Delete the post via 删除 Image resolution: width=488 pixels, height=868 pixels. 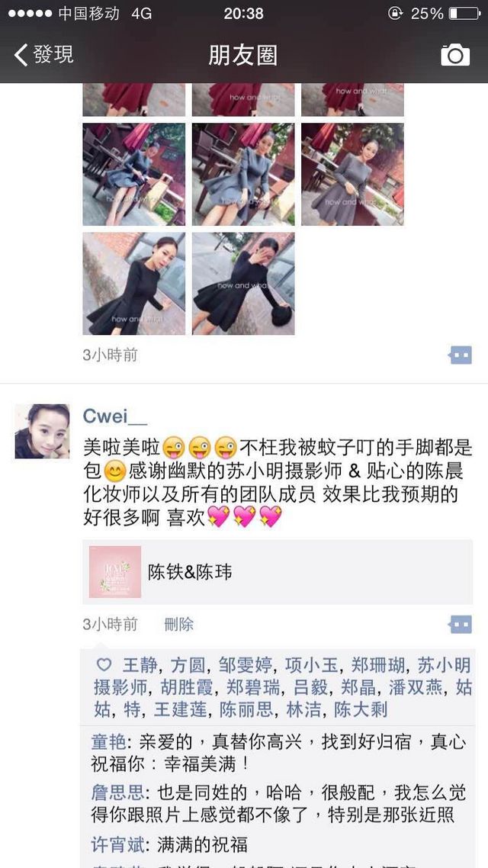(178, 625)
